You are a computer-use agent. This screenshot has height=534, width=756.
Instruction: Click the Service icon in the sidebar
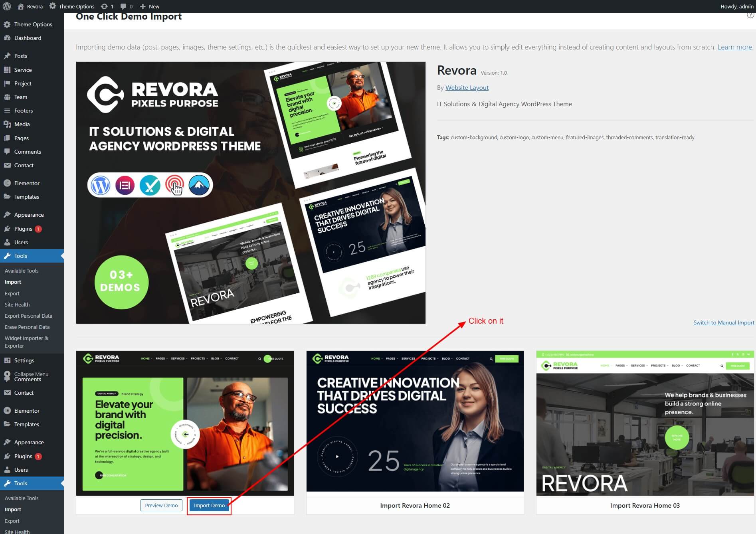[7, 70]
